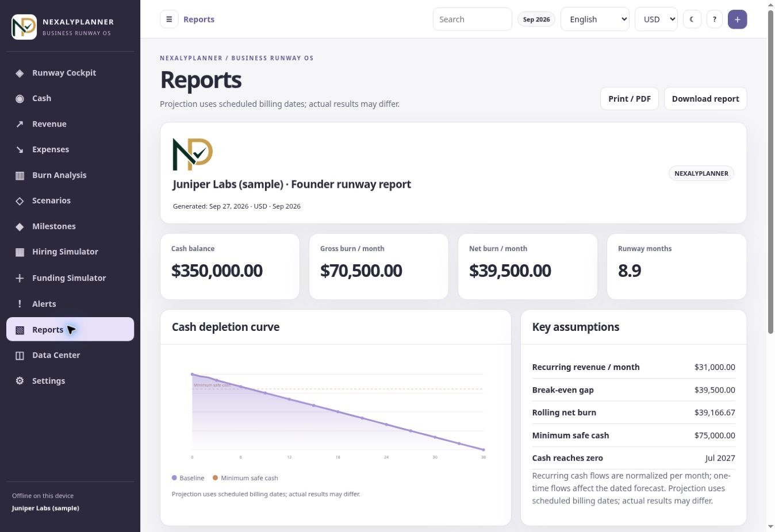Image resolution: width=775 pixels, height=532 pixels.
Task: Toggle the Minimum safe cash legend series
Action: pyautogui.click(x=245, y=478)
